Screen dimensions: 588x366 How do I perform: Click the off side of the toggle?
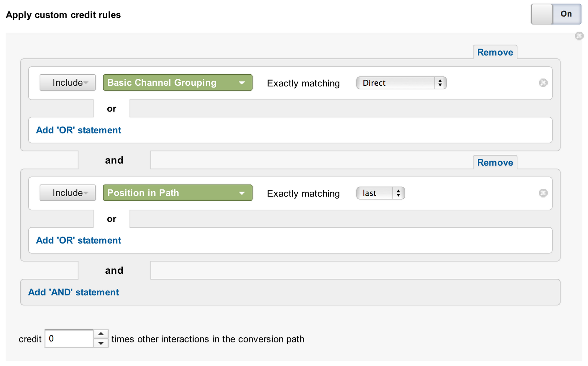click(x=542, y=14)
